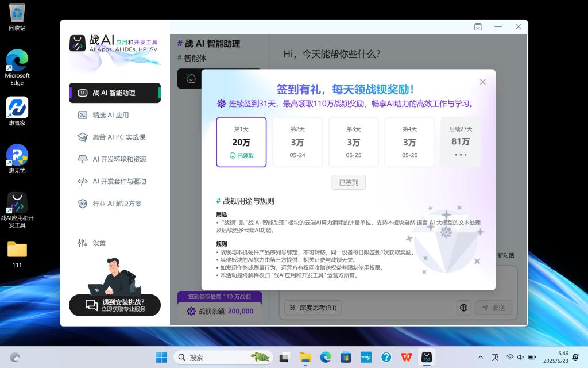Image resolution: width=588 pixels, height=368 pixels.
Task: Open Task View from the taskbar
Action: [x=284, y=357]
